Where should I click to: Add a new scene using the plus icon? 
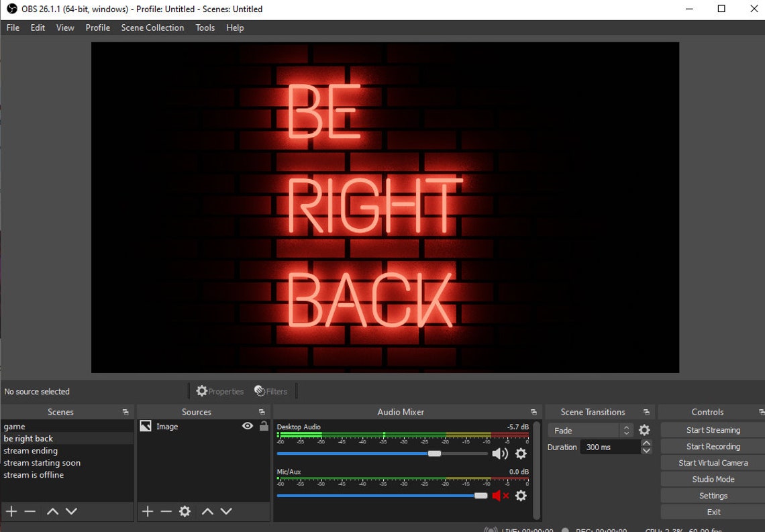click(11, 511)
